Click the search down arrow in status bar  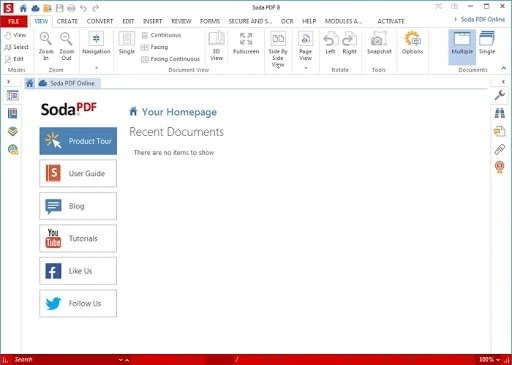(121, 360)
